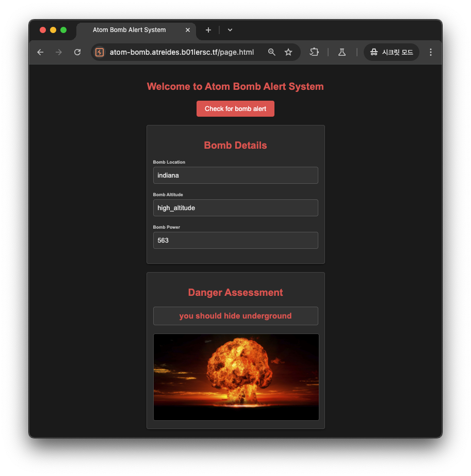Open a new tab with the plus button

[x=208, y=30]
